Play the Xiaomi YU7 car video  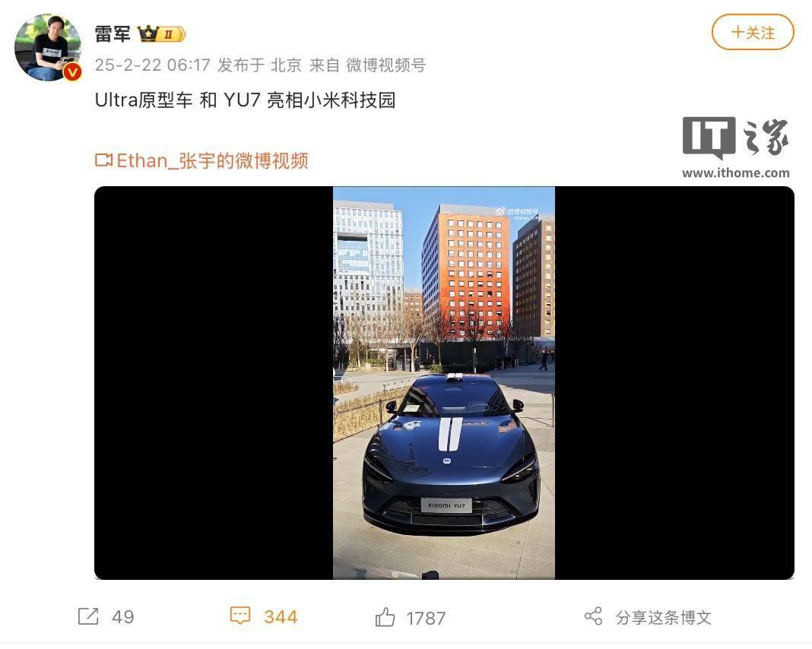pyautogui.click(x=444, y=383)
